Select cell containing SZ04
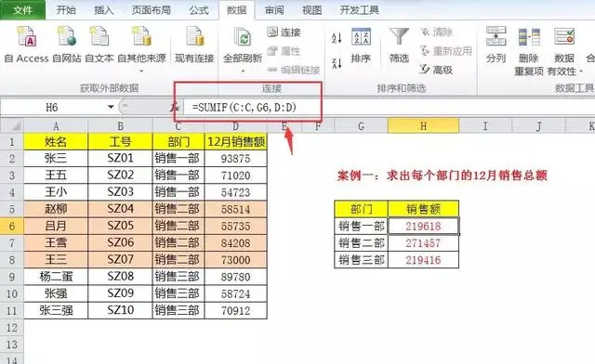 120,209
